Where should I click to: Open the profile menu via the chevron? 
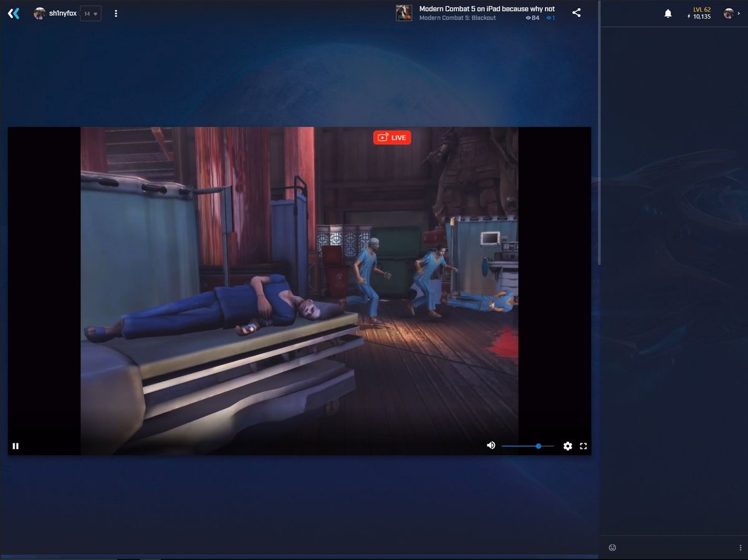[739, 12]
